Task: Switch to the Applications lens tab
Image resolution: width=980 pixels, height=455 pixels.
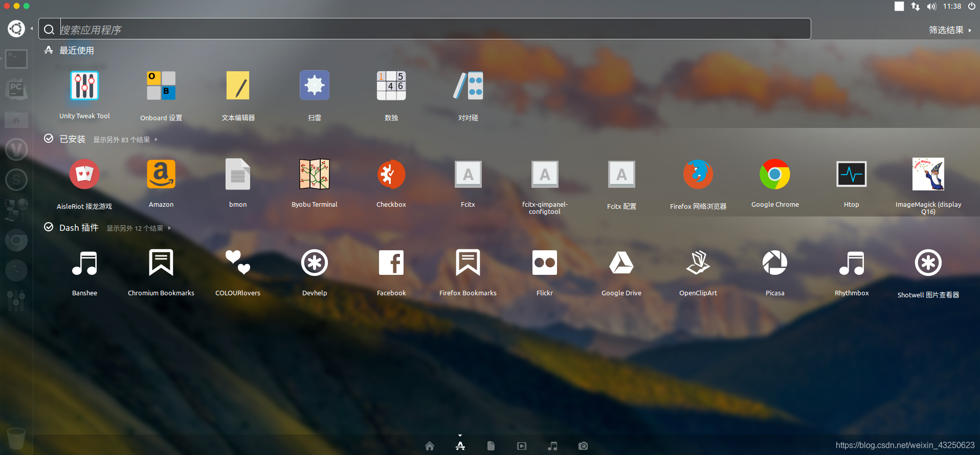Action: pos(460,446)
